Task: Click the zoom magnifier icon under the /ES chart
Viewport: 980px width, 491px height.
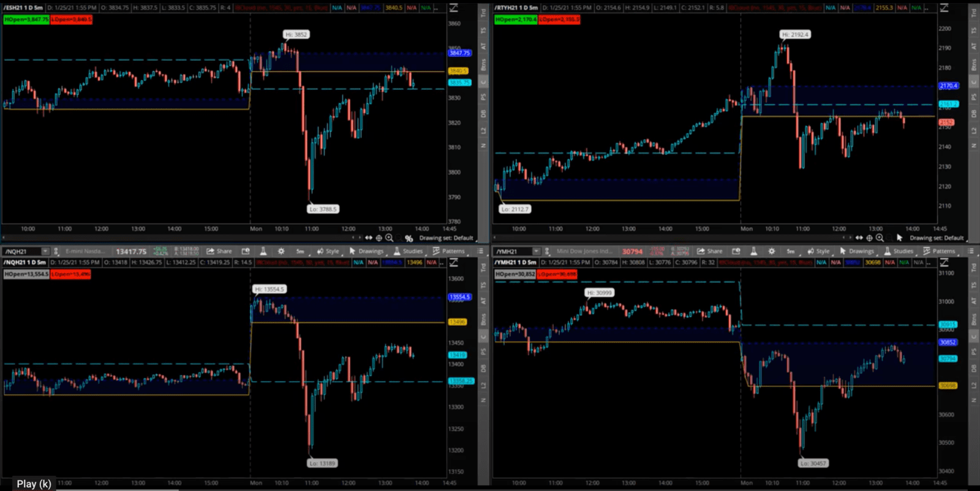Action: (389, 238)
